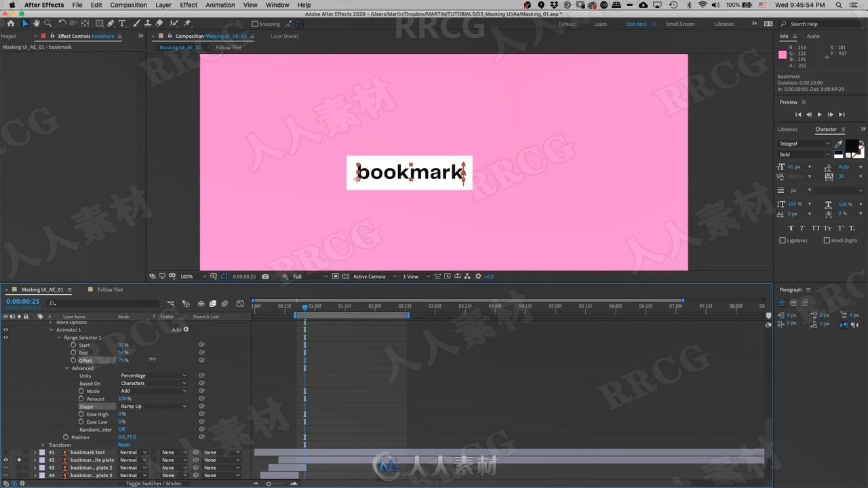Image resolution: width=868 pixels, height=488 pixels.
Task: Toggle visibility eye of Animator 1
Action: click(5, 330)
